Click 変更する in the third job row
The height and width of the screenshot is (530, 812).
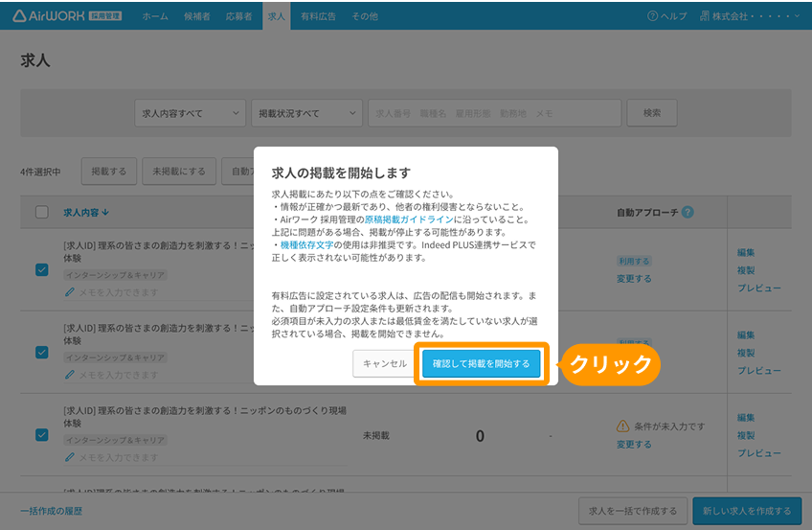pos(634,444)
